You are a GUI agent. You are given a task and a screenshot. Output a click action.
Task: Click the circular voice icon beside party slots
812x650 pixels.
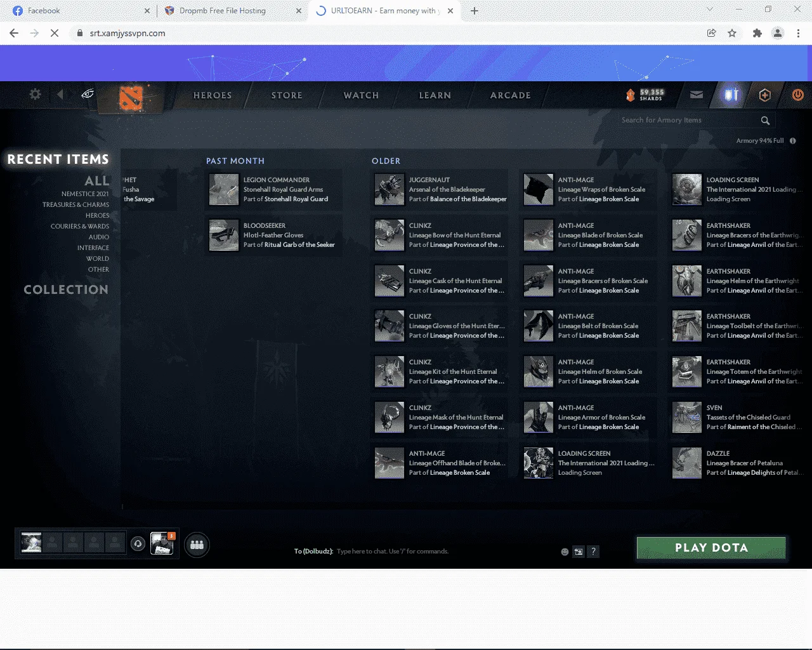[x=138, y=544]
